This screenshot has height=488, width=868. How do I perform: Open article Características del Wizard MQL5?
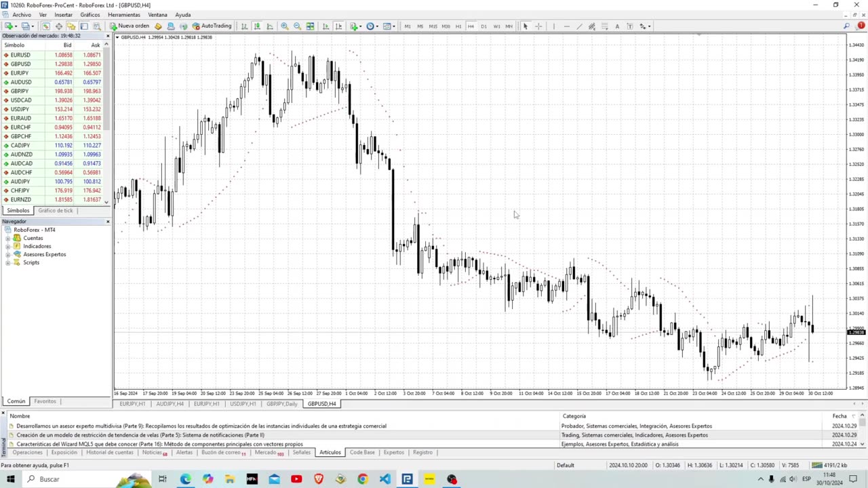pyautogui.click(x=159, y=444)
